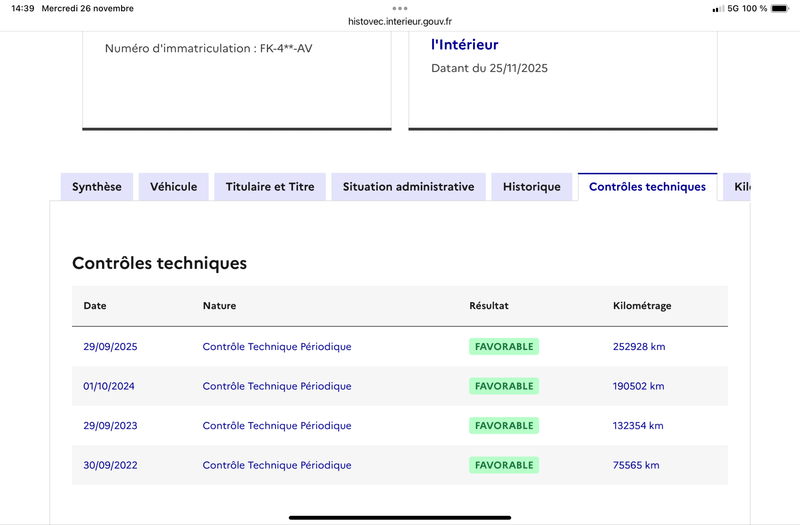Tap the cellular signal bars icon

pos(717,8)
